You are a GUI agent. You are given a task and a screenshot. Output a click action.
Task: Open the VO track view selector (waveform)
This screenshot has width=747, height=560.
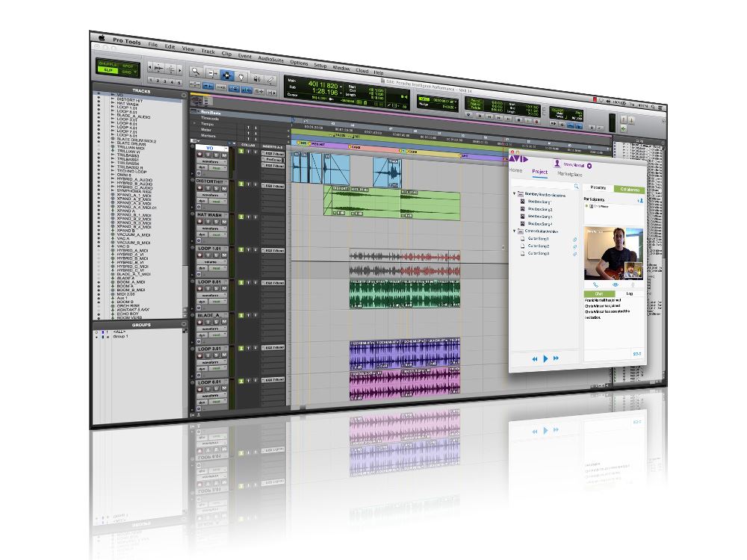(x=211, y=162)
